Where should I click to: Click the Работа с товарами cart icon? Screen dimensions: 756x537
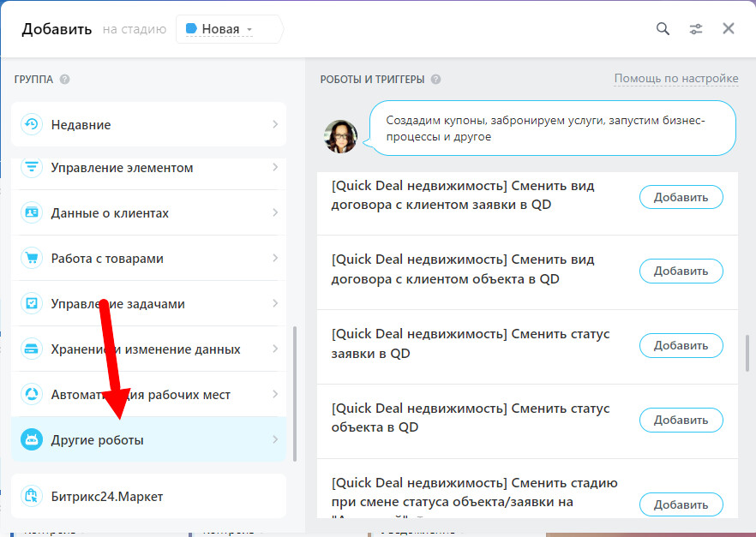[32, 258]
